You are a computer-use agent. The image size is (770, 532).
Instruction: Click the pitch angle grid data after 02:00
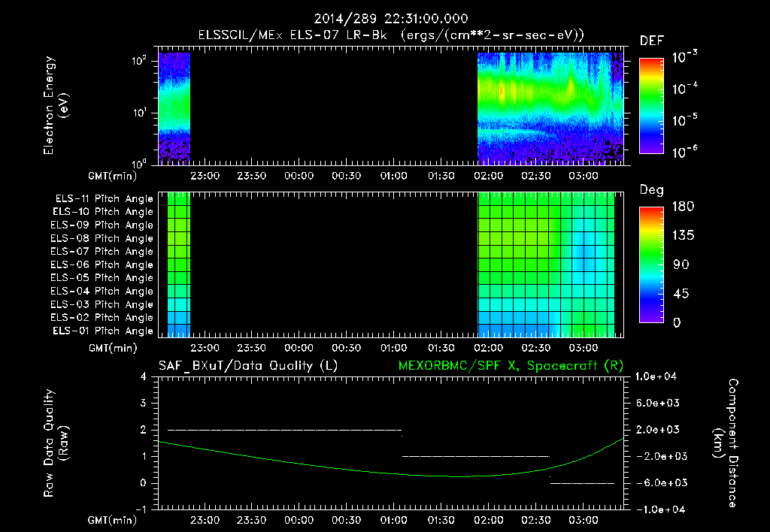pos(546,265)
